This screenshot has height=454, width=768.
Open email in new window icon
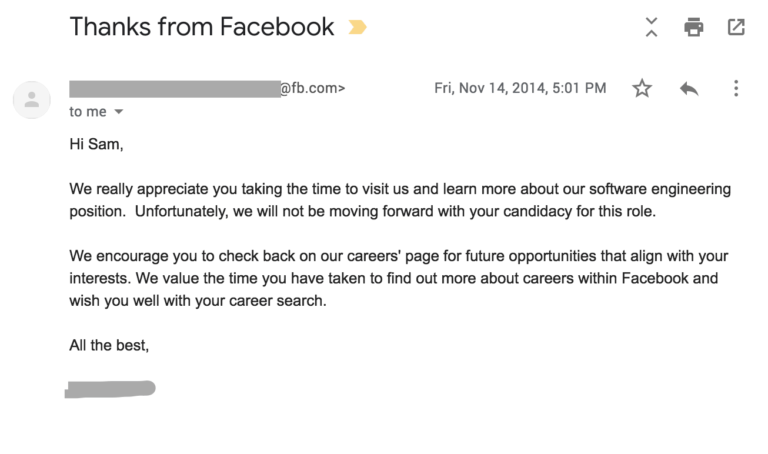[736, 27]
